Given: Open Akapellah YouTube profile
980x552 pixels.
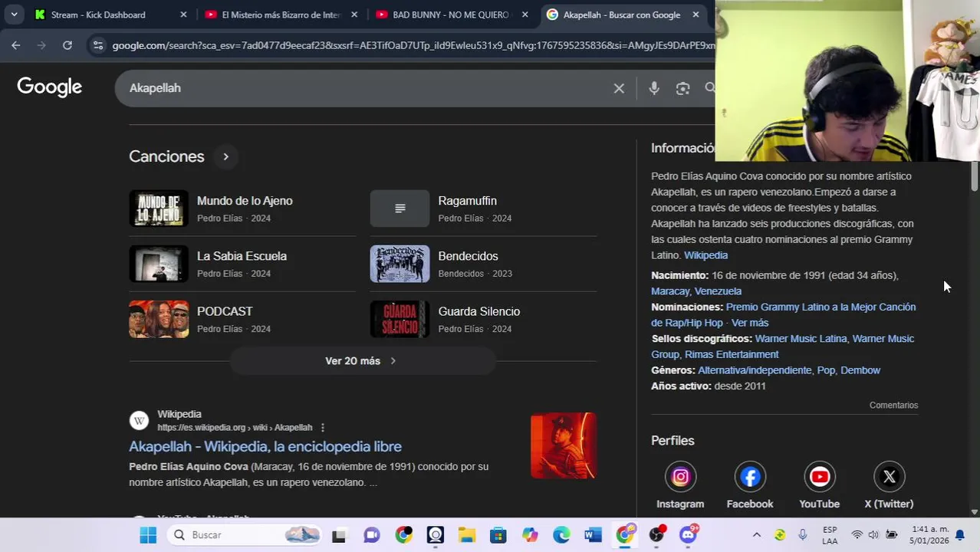Looking at the screenshot, I should (819, 485).
